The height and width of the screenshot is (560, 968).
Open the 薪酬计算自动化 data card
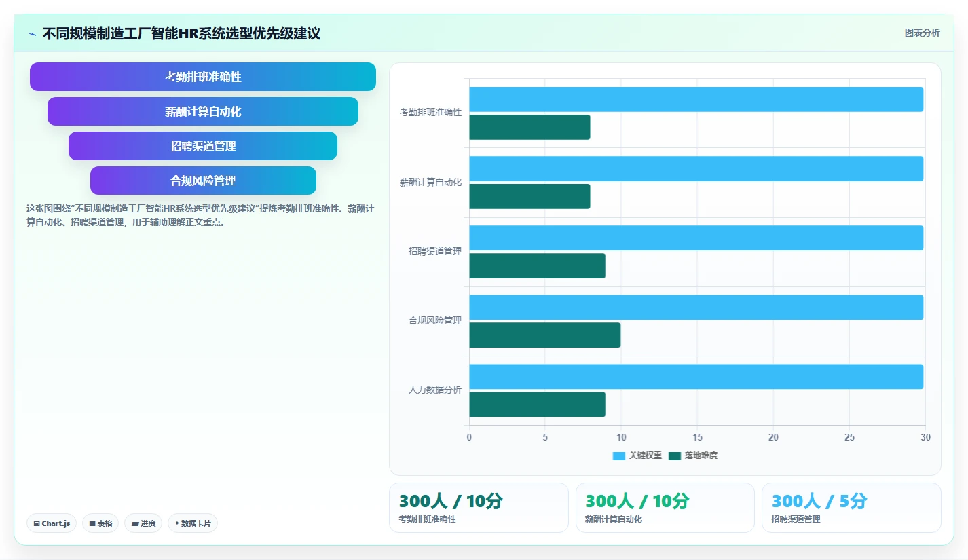point(665,508)
